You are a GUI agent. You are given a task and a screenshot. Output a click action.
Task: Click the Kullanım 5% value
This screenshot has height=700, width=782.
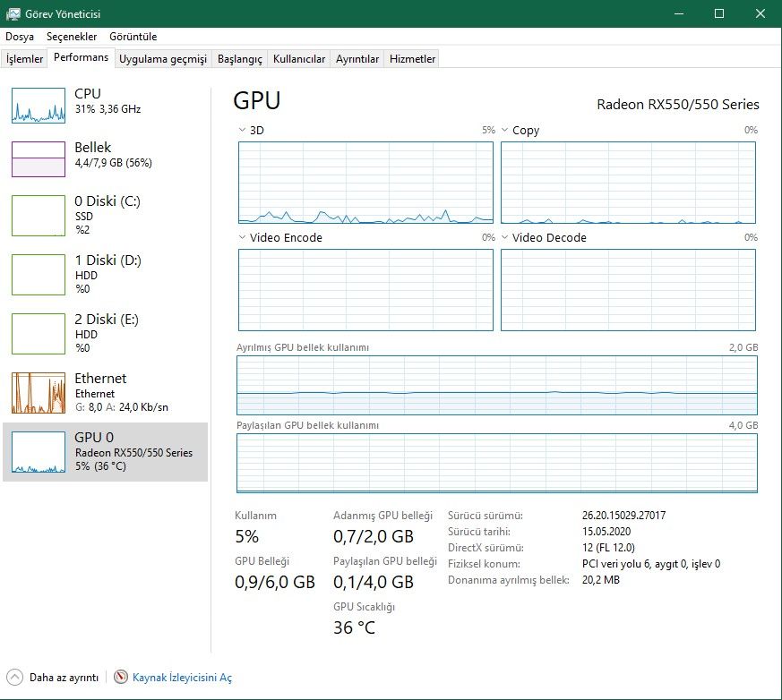click(x=247, y=536)
